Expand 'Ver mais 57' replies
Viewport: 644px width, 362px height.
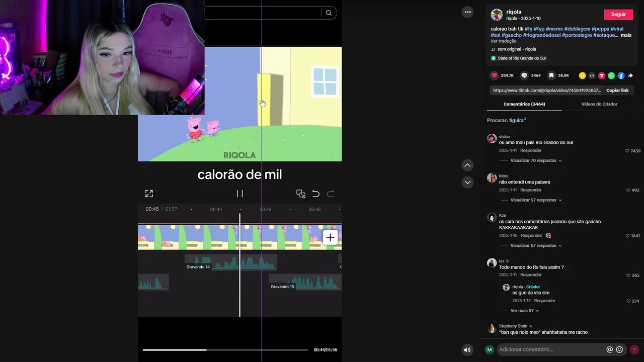(x=525, y=311)
